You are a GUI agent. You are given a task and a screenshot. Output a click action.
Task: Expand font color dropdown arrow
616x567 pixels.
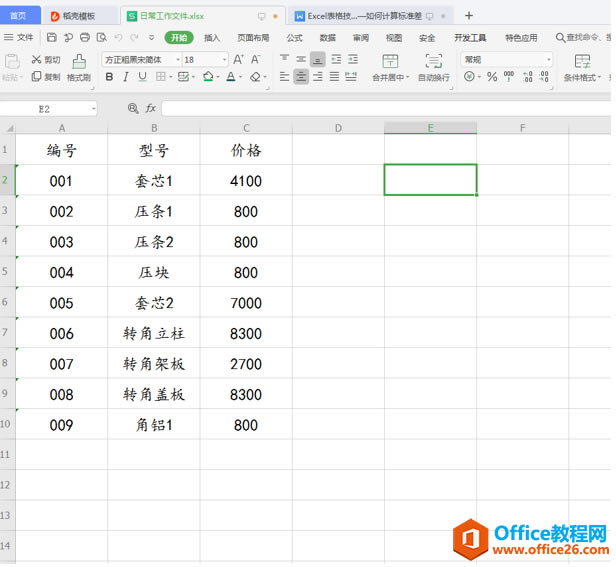(240, 77)
